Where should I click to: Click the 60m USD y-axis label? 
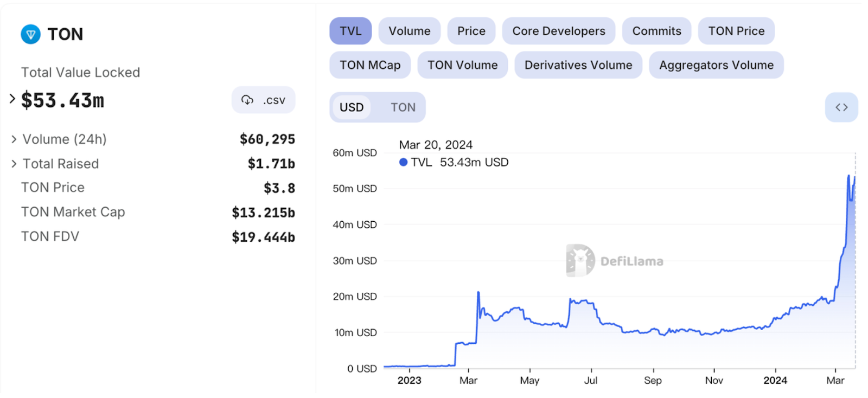click(x=355, y=153)
